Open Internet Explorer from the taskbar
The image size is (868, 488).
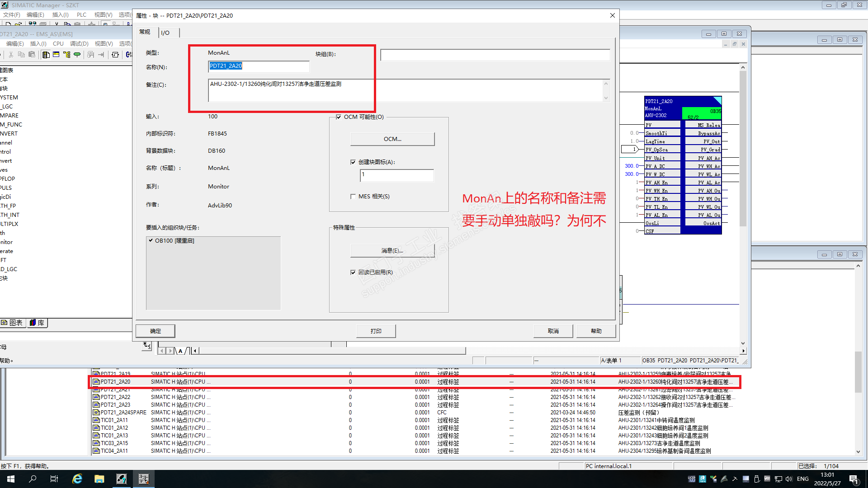[77, 479]
